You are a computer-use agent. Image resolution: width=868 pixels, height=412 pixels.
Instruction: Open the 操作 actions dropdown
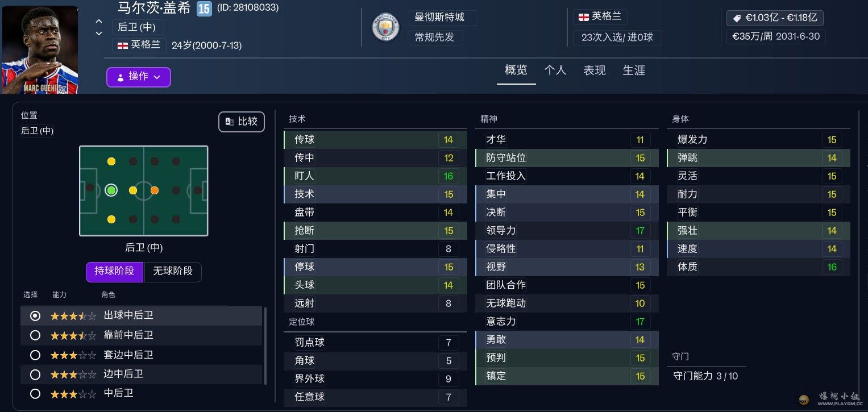pyautogui.click(x=138, y=77)
